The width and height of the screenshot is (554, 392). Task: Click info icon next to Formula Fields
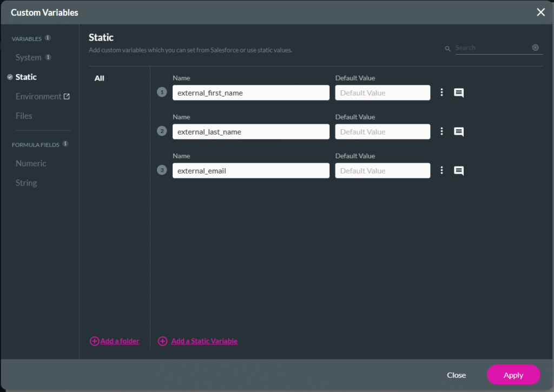[x=65, y=144]
